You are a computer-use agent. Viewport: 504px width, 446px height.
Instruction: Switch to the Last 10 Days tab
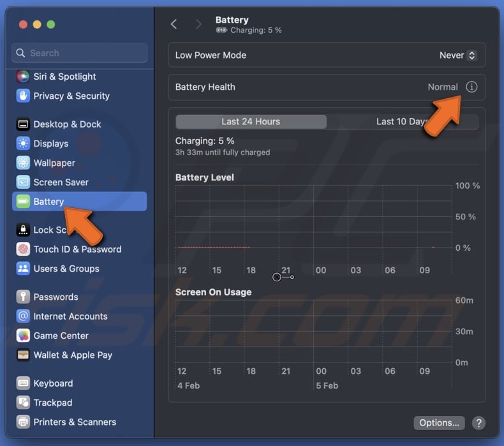(403, 121)
